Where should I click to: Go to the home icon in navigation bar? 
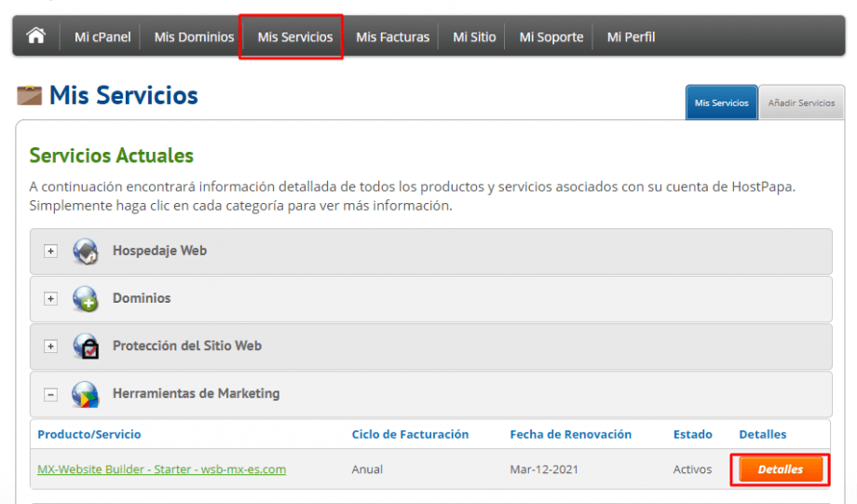35,36
